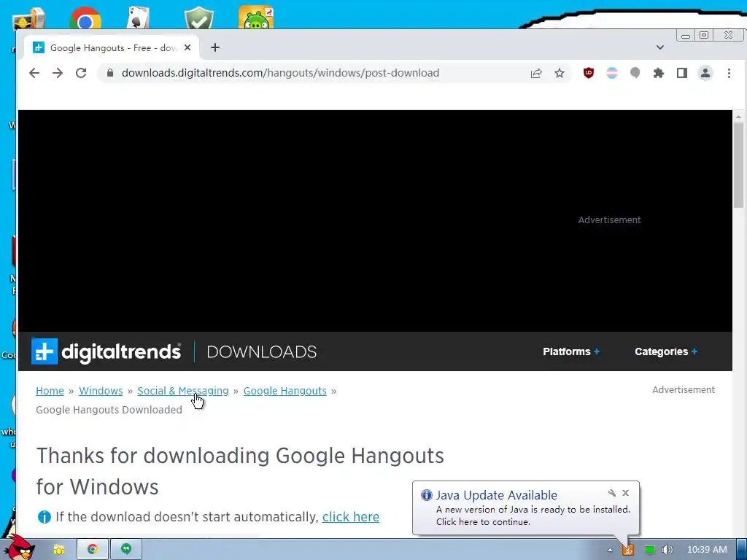Open a new tab
Image resolution: width=747 pixels, height=560 pixels.
[x=215, y=47]
